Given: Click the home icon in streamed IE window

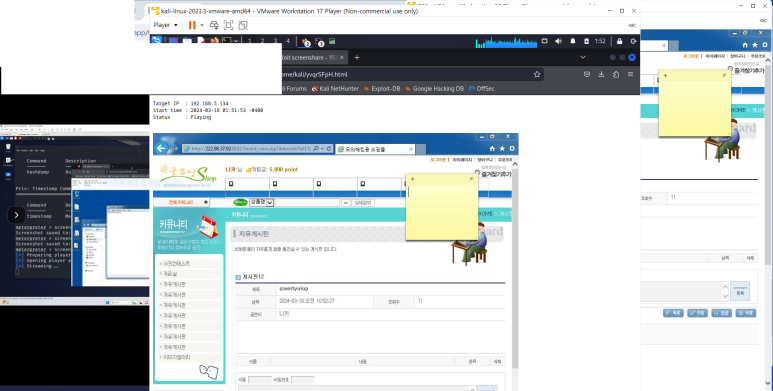Looking at the screenshot, I should tap(492, 148).
